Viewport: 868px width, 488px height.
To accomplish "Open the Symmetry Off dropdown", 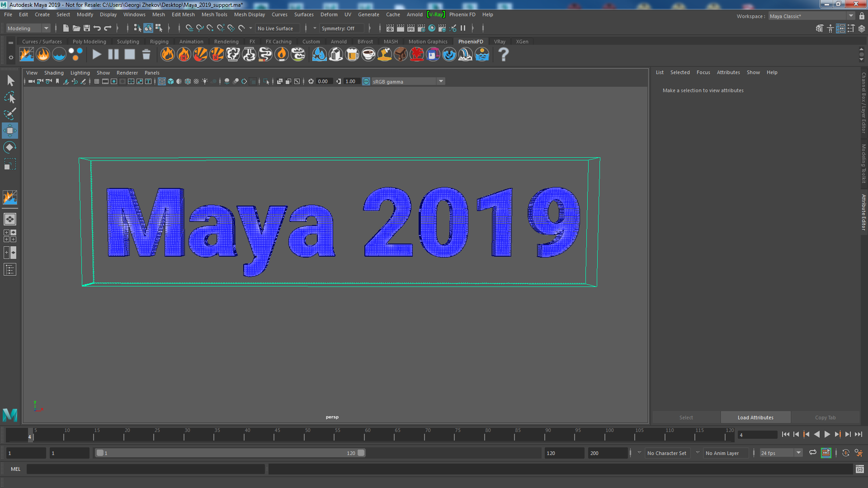I will 315,28.
